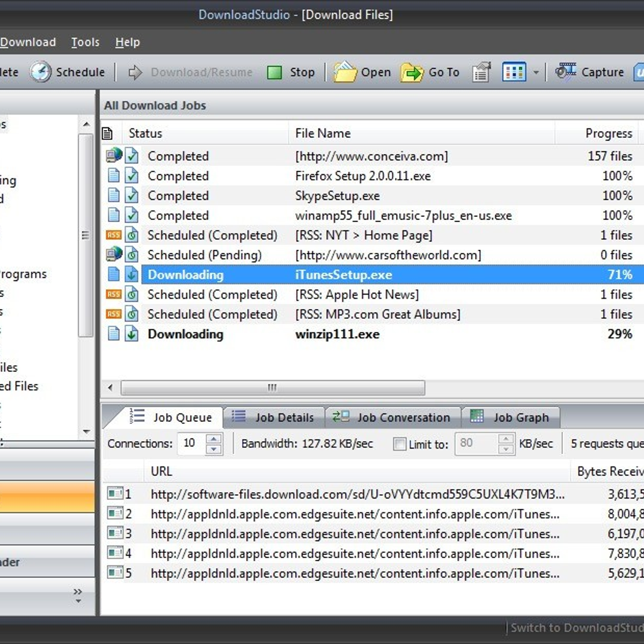Open the Help menu

point(127,42)
